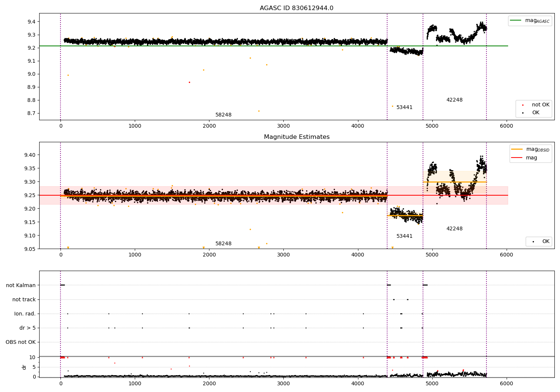Click the "53441" annotation in the top plot
Screen dimensions: 560x392
pyautogui.click(x=404, y=108)
